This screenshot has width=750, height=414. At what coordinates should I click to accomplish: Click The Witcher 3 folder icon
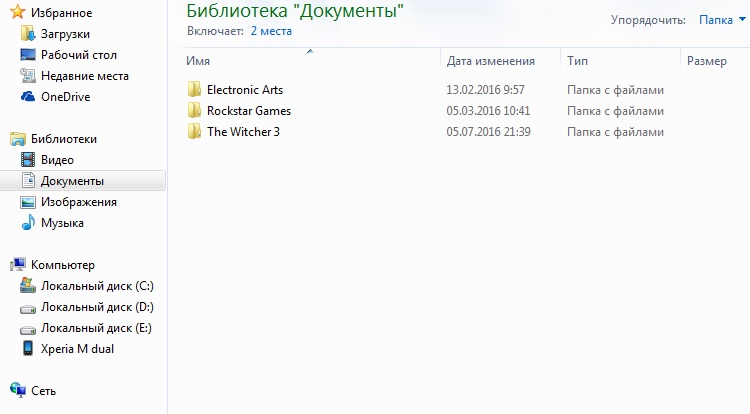pyautogui.click(x=194, y=132)
